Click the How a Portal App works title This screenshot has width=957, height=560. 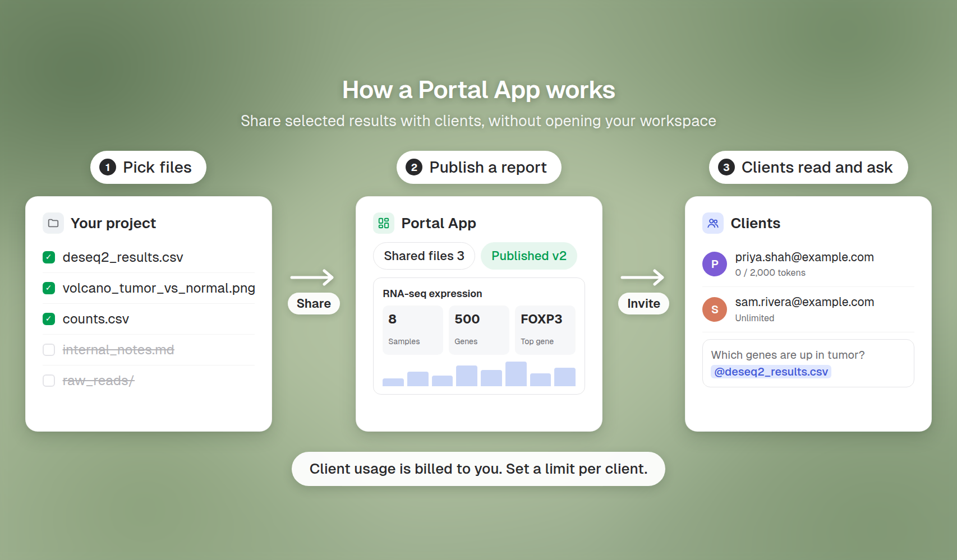click(478, 90)
